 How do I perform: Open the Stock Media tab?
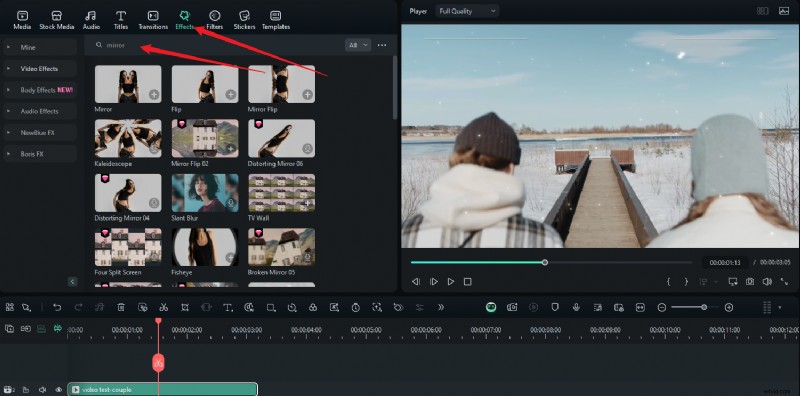pos(57,20)
